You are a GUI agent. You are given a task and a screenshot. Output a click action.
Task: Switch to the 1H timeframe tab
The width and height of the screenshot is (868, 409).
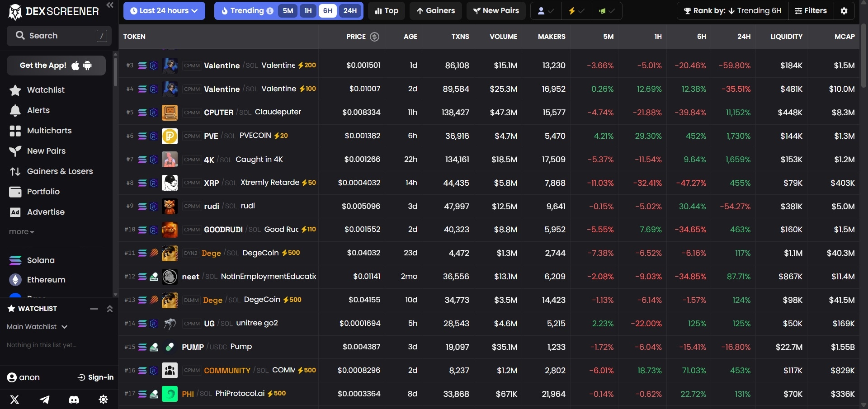click(x=308, y=10)
